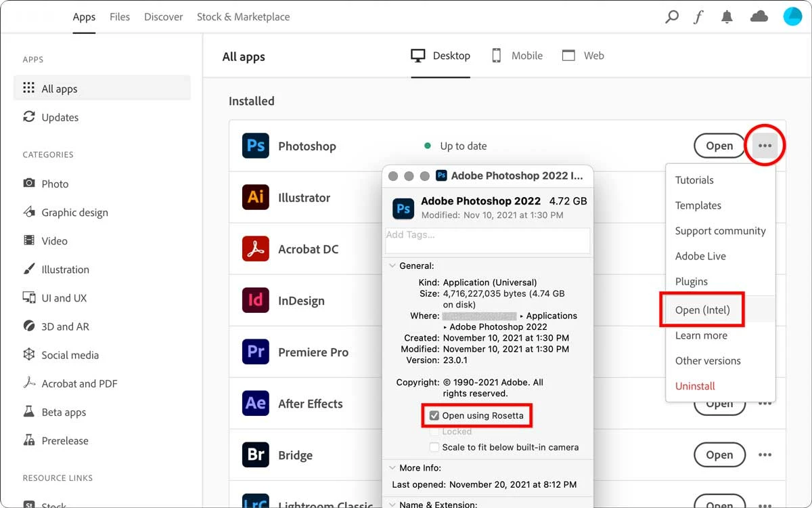Click the Illustrator app icon
This screenshot has width=812, height=508.
tap(256, 197)
